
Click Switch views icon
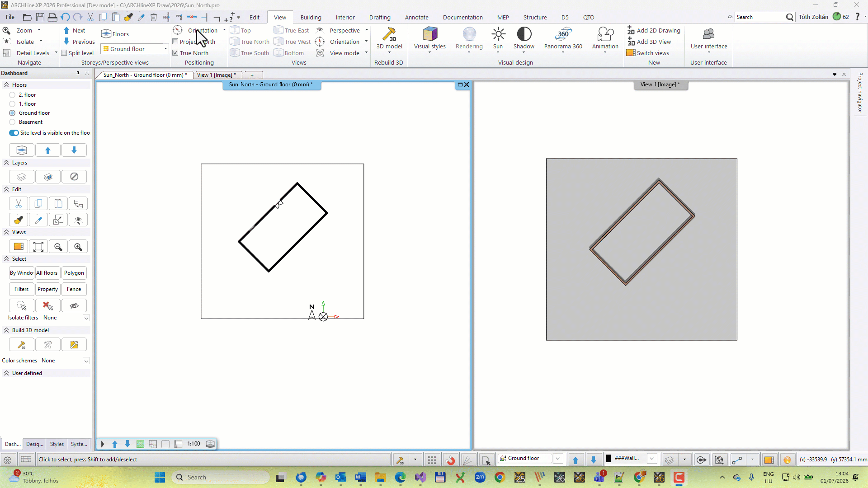point(631,53)
